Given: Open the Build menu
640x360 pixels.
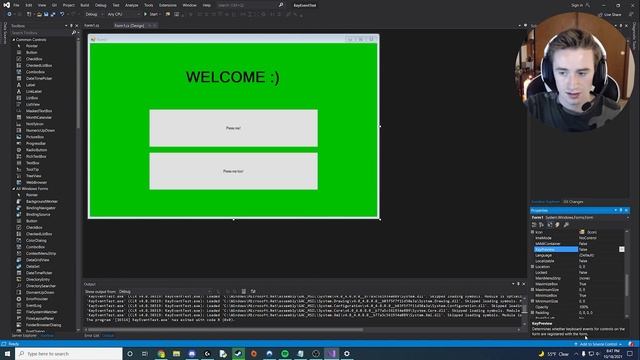Looking at the screenshot, I should pos(84,5).
